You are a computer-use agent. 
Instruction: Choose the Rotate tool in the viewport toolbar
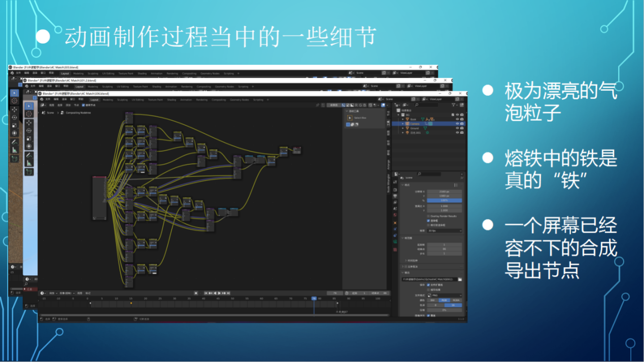(x=29, y=130)
